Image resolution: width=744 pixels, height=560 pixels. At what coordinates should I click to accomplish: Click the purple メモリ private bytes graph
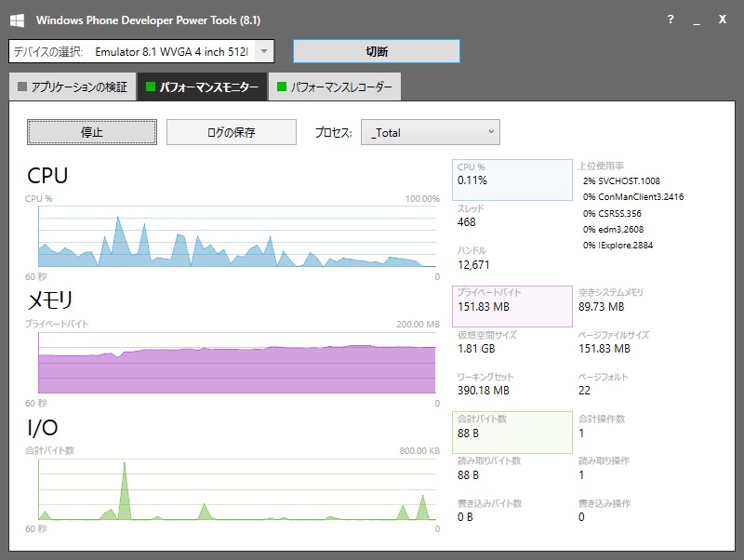click(x=237, y=363)
